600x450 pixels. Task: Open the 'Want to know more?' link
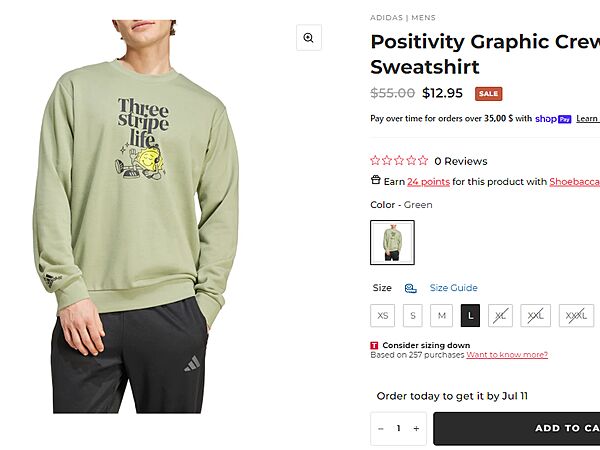507,355
